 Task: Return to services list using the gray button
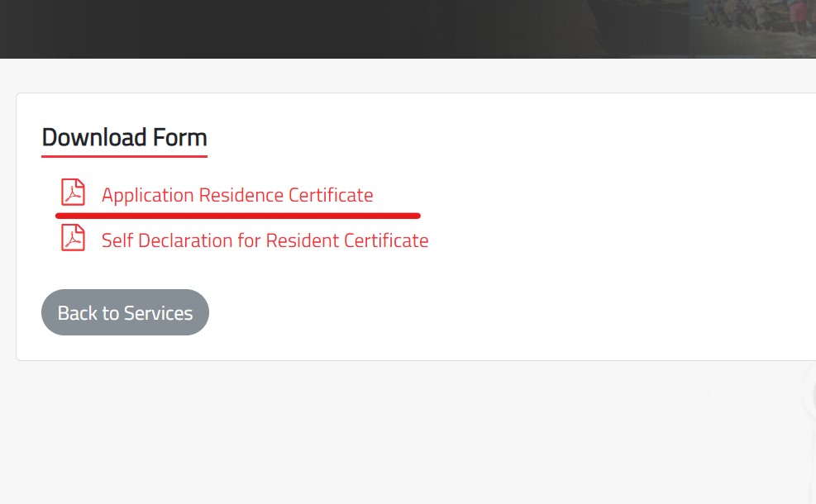pyautogui.click(x=125, y=312)
